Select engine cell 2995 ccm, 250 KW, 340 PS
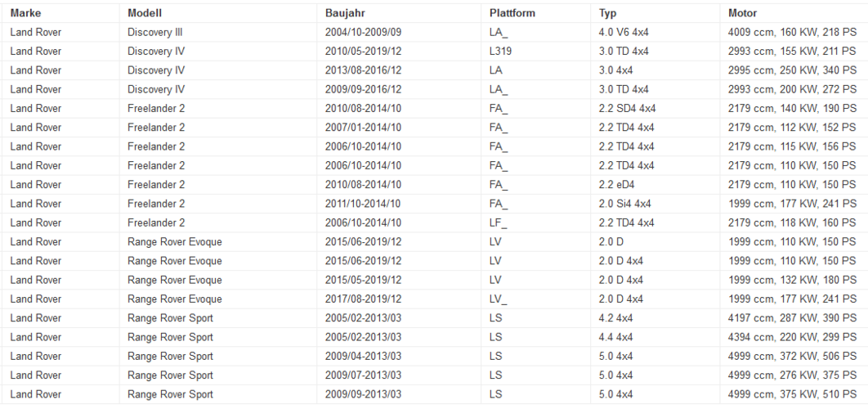This screenshot has height=409, width=868. [x=792, y=70]
